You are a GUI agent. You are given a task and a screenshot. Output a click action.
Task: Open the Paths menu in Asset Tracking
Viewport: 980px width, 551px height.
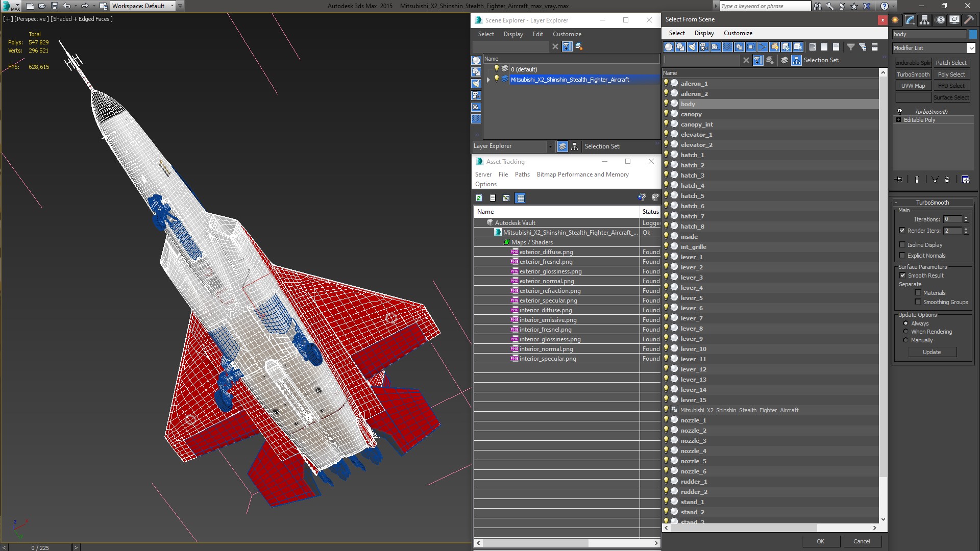[x=522, y=174]
